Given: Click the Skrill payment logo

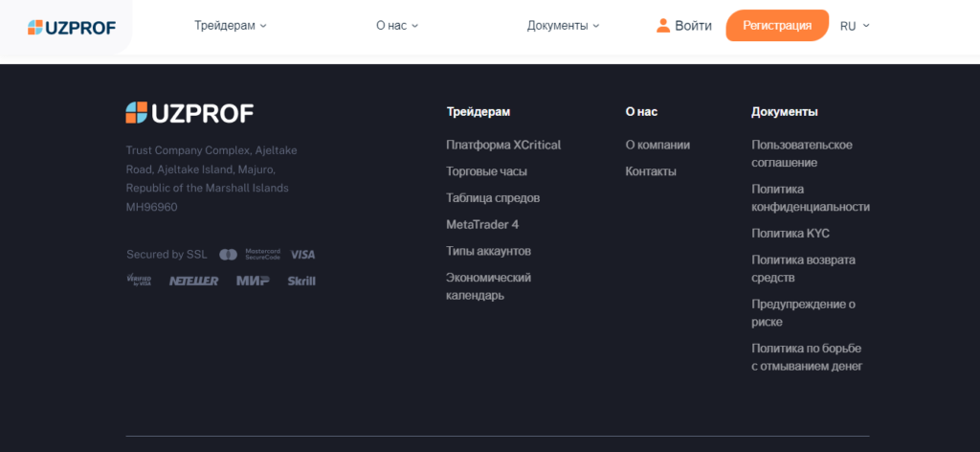Looking at the screenshot, I should (x=301, y=281).
